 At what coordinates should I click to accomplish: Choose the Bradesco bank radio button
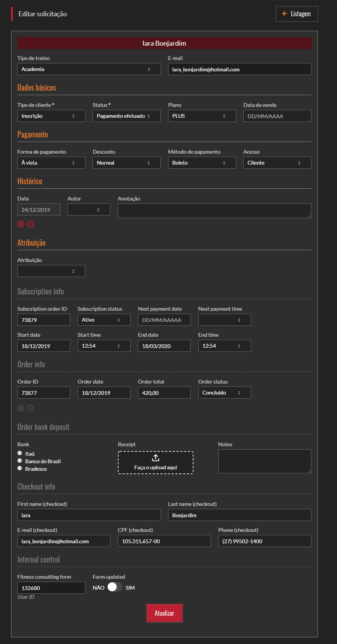click(20, 468)
